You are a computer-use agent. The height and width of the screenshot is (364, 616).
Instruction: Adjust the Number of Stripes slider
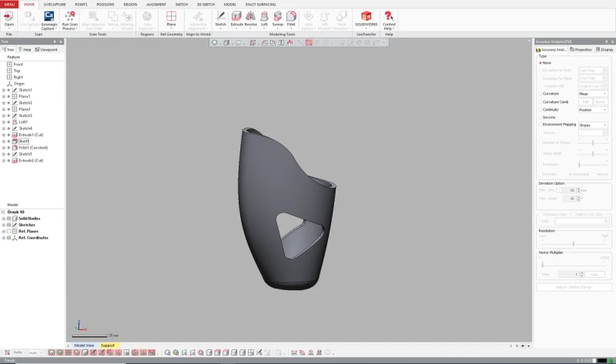pos(593,142)
